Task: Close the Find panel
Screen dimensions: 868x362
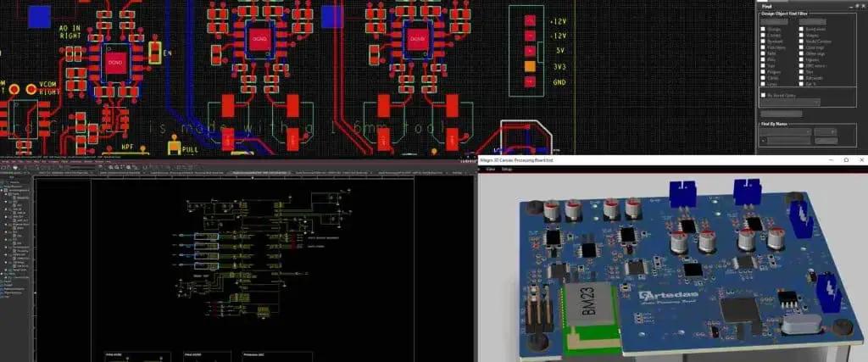Action: pos(861,4)
